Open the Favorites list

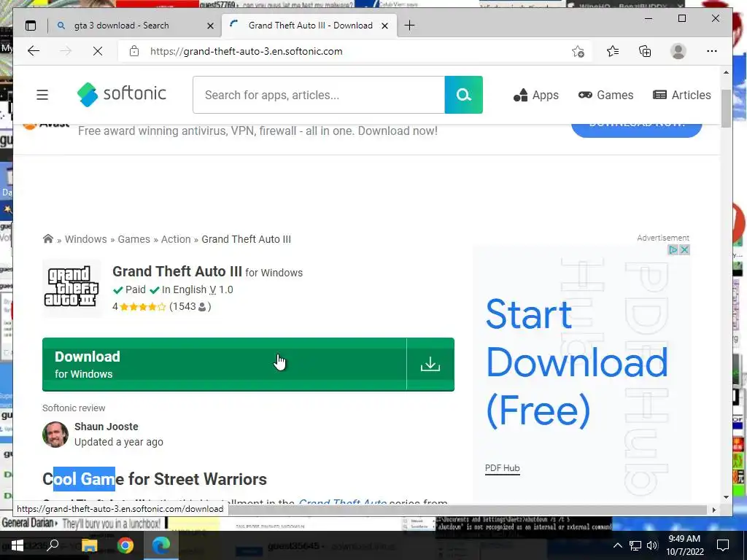coord(613,51)
